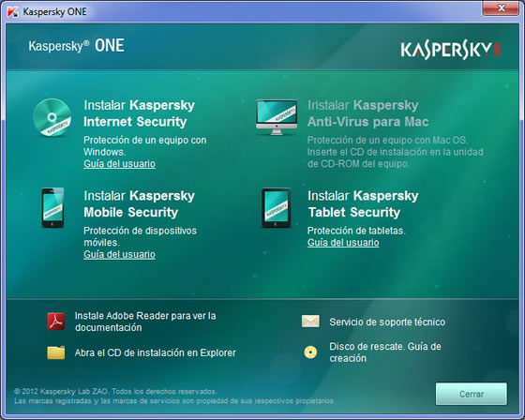Open Guía del usuario for Tablet Security
525x420 pixels.
(x=343, y=243)
